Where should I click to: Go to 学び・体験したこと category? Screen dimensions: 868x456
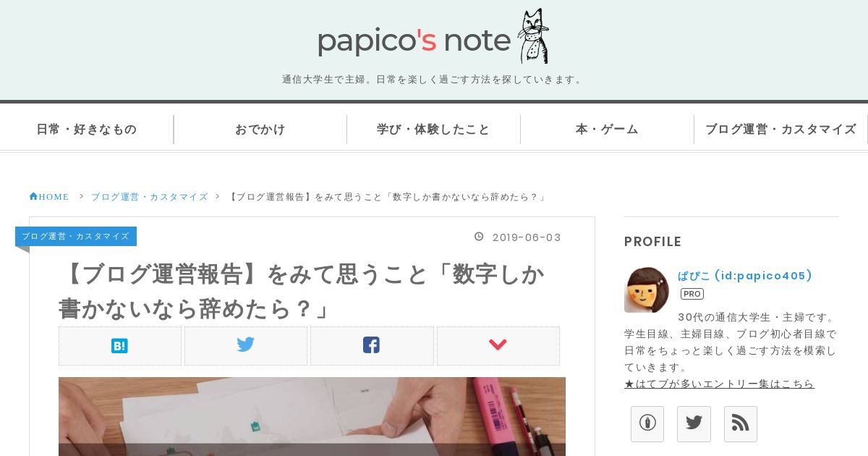tap(433, 130)
